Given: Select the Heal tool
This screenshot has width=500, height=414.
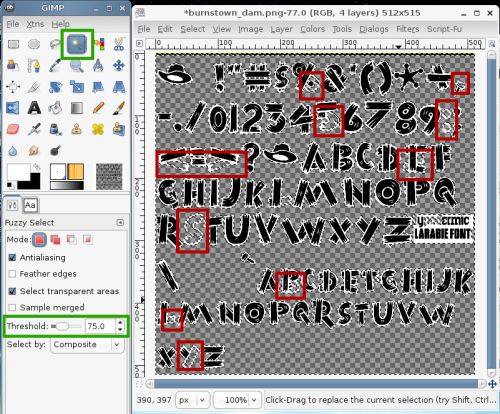Looking at the screenshot, I should coord(98,129).
